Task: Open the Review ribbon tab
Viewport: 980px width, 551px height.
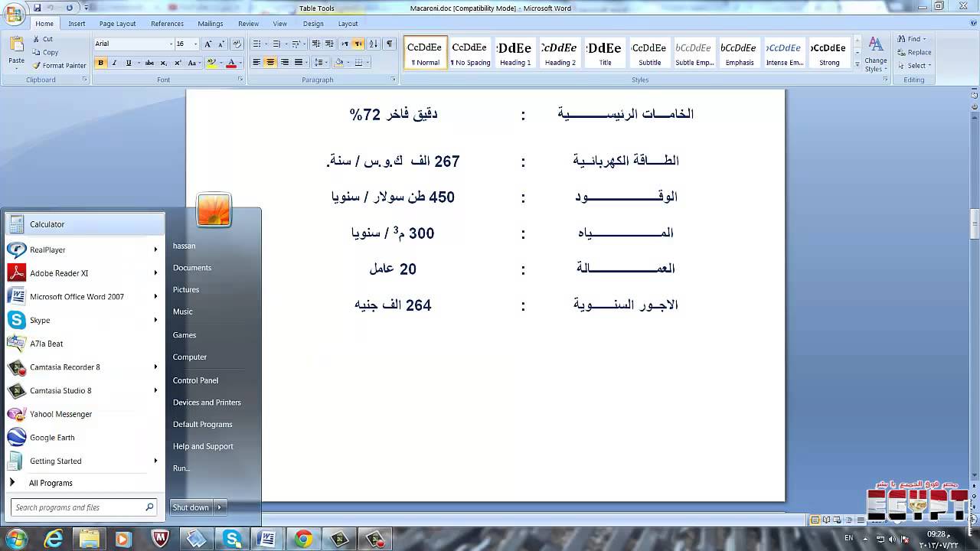Action: 248,24
